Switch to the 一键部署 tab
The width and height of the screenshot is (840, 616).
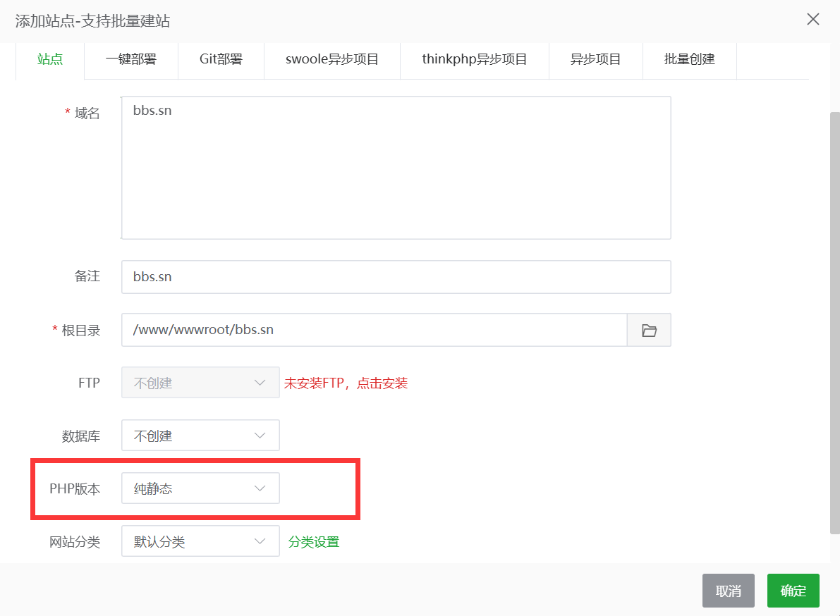coord(131,59)
